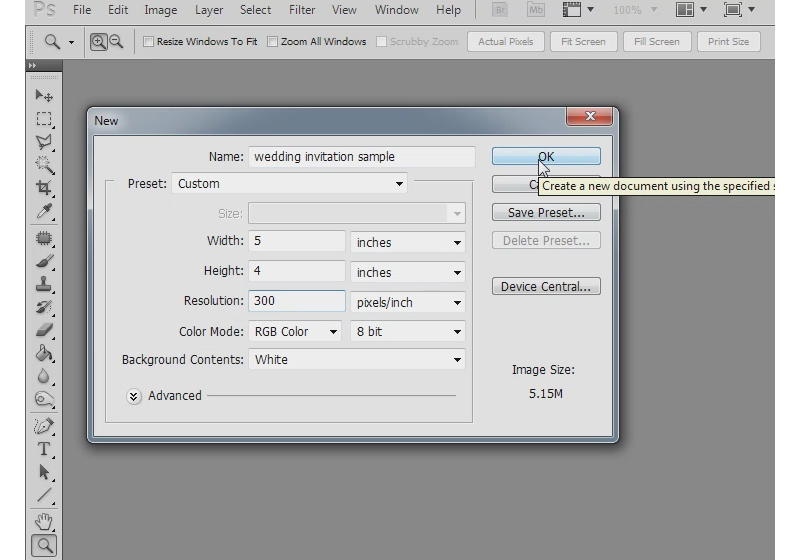
Task: Choose the Hand tool
Action: 44,521
